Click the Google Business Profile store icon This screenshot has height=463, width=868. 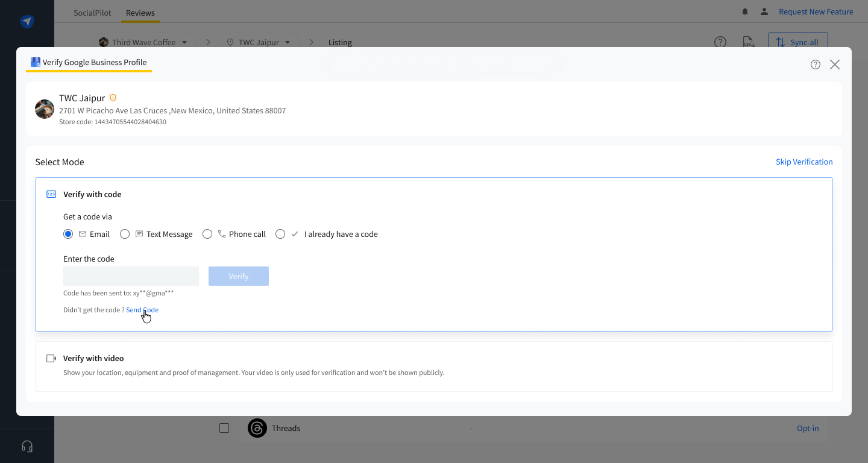[x=36, y=62]
